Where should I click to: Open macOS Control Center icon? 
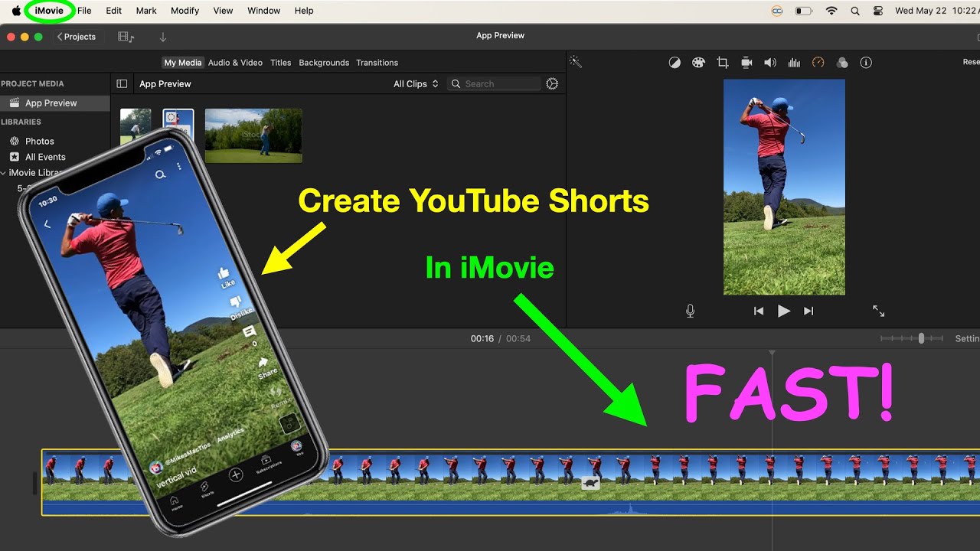tap(878, 11)
